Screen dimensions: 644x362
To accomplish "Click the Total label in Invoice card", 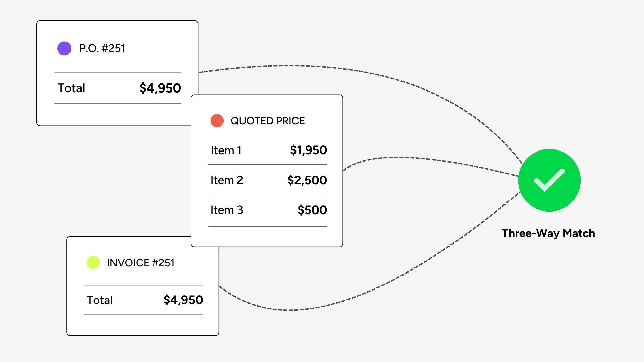I will point(99,300).
